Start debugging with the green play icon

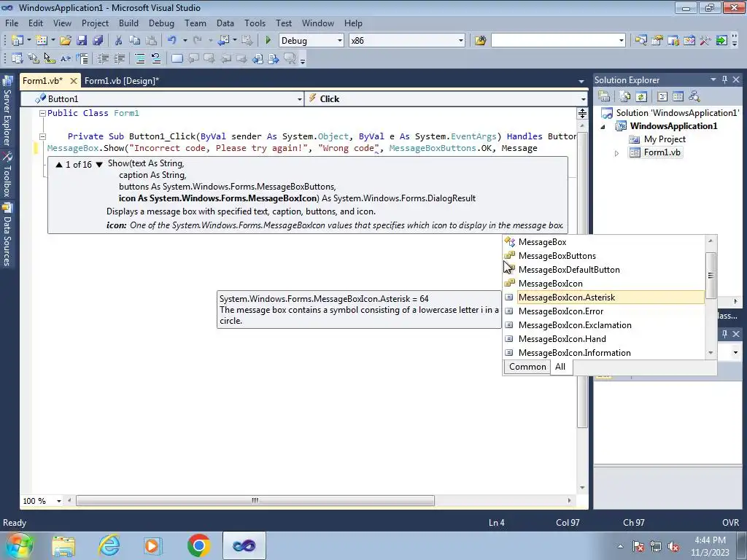tap(268, 41)
